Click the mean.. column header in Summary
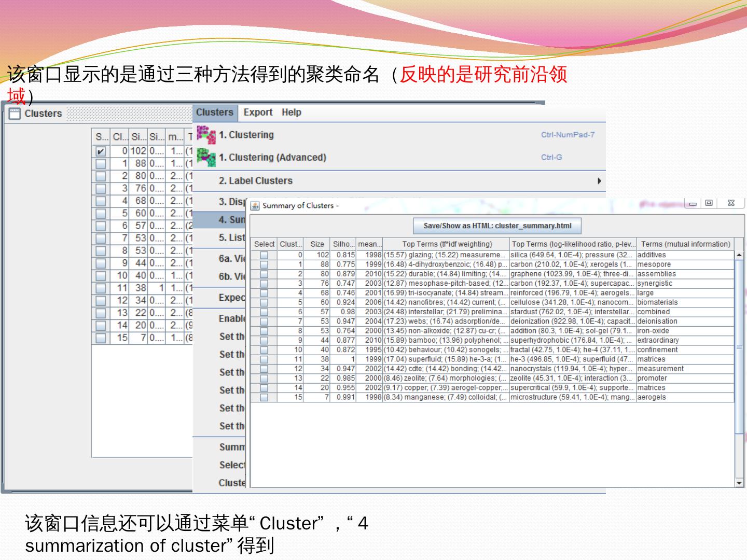The height and width of the screenshot is (560, 747). pyautogui.click(x=370, y=244)
